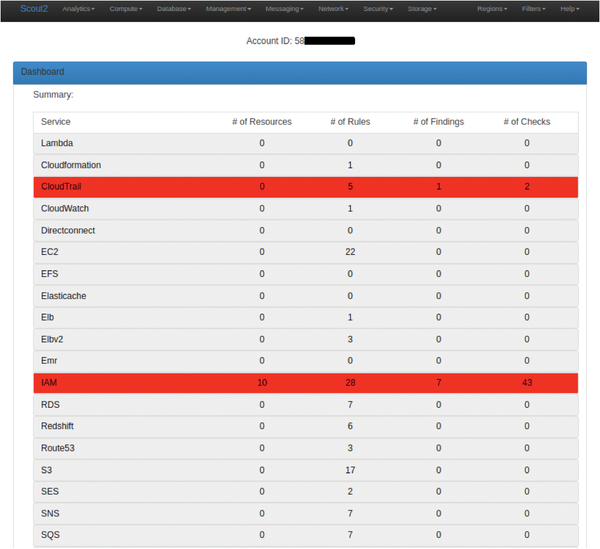The width and height of the screenshot is (600, 549).
Task: Select the Emr service name
Action: point(49,361)
